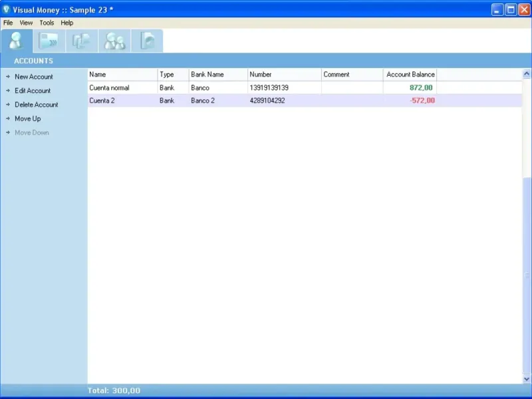Image resolution: width=532 pixels, height=399 pixels.
Task: Open the Accounts tab icon
Action: [x=17, y=41]
